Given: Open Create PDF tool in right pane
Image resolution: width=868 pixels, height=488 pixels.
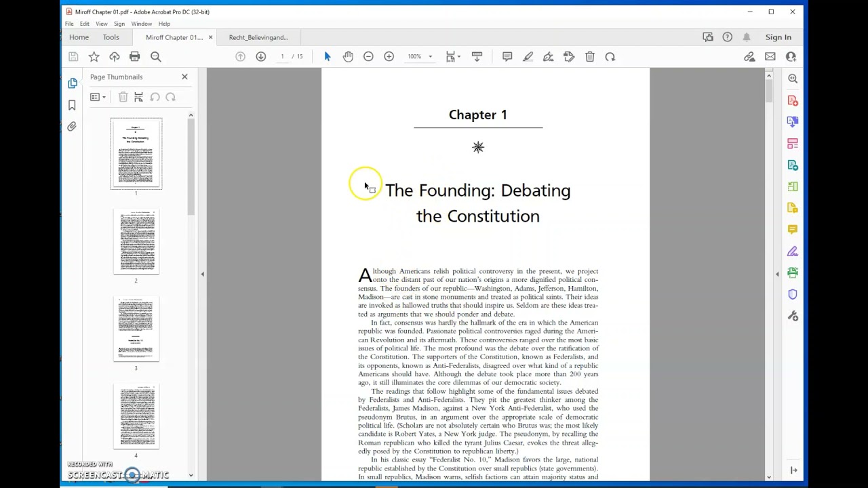Looking at the screenshot, I should (793, 100).
